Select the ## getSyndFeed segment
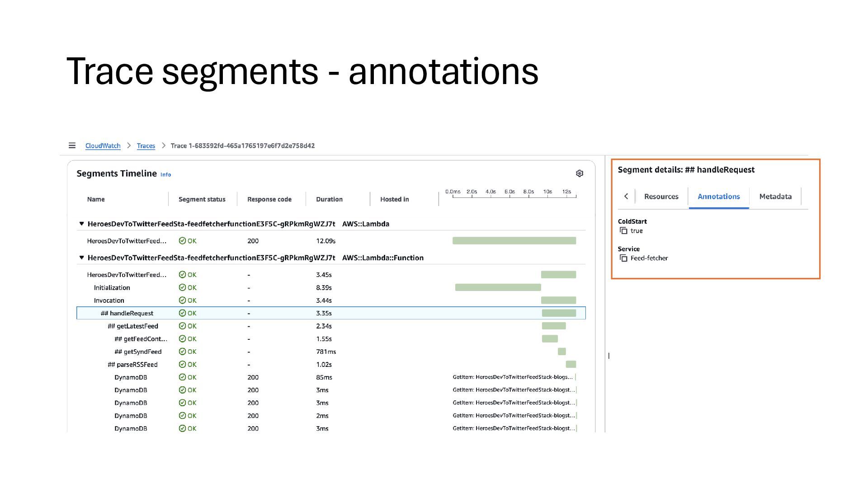The height and width of the screenshot is (488, 868). 331,352
